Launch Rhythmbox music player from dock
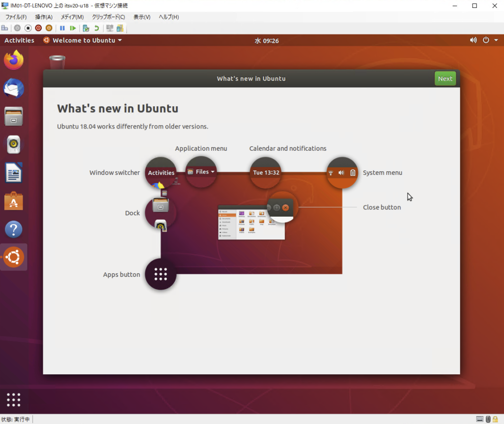This screenshot has width=504, height=424. tap(14, 145)
